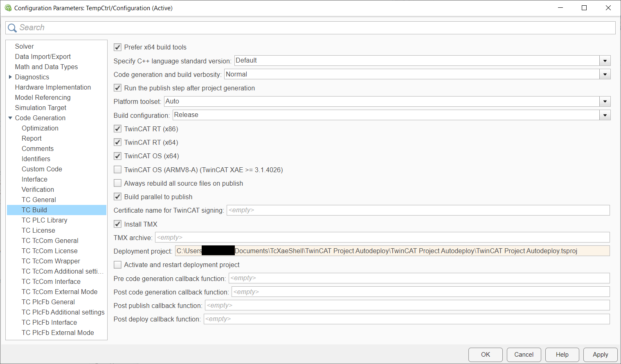Enable Always rebuild all source files
The width and height of the screenshot is (621, 364).
pyautogui.click(x=118, y=183)
